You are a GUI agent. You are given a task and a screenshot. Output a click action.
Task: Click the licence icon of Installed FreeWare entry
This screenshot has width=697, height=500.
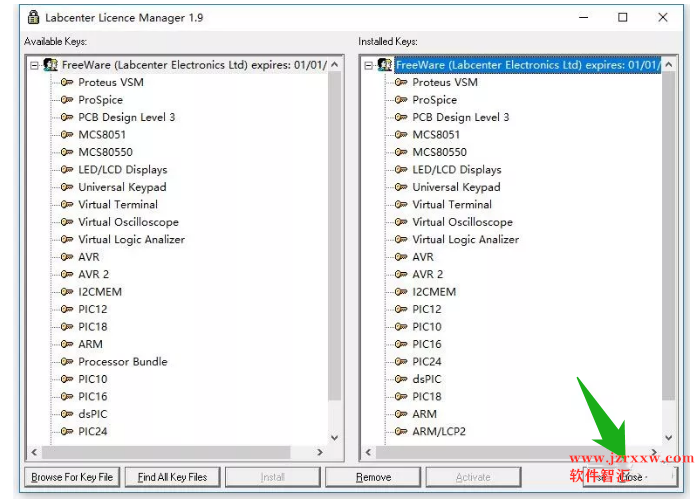(x=385, y=65)
